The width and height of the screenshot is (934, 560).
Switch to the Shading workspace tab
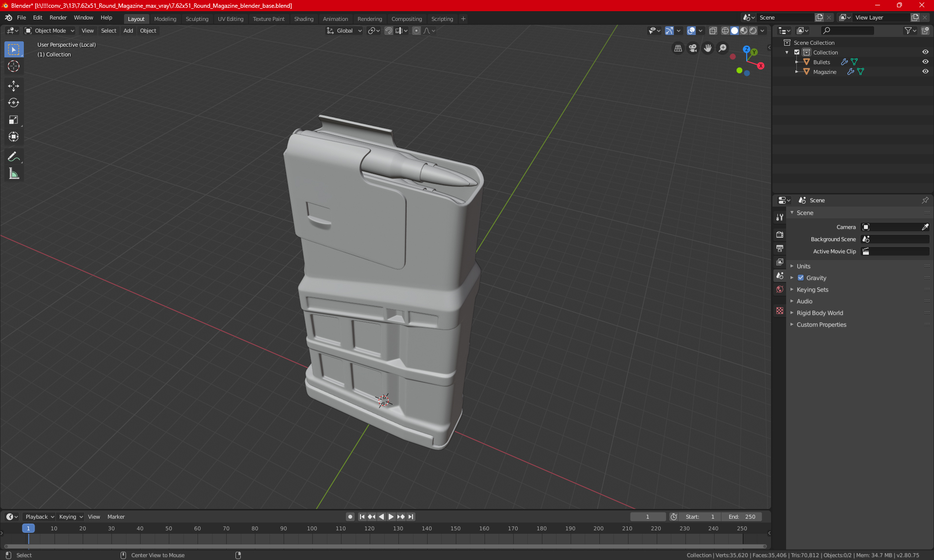coord(304,19)
